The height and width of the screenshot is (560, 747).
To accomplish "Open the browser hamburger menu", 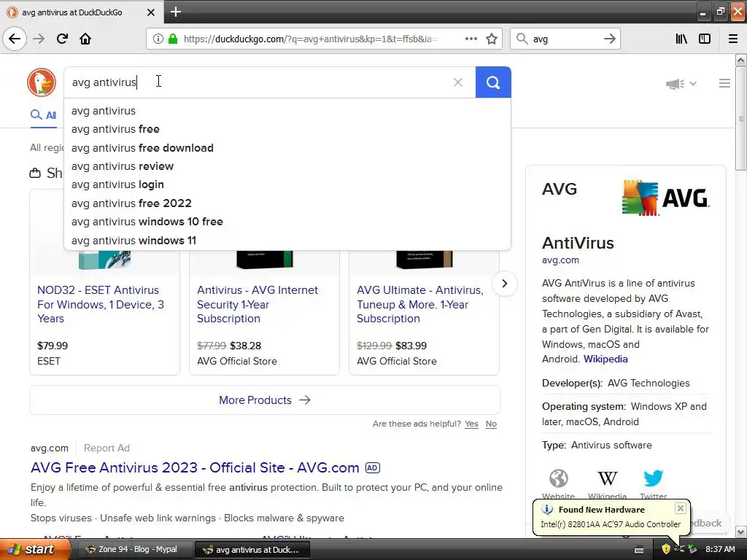I will [733, 39].
